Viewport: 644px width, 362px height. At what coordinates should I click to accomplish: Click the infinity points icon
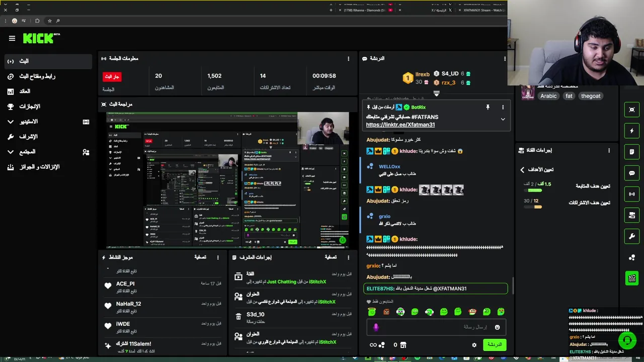(x=373, y=345)
